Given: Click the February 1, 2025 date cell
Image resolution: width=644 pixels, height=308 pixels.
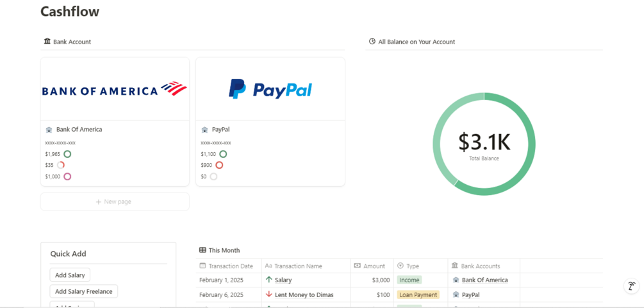Looking at the screenshot, I should [x=221, y=280].
